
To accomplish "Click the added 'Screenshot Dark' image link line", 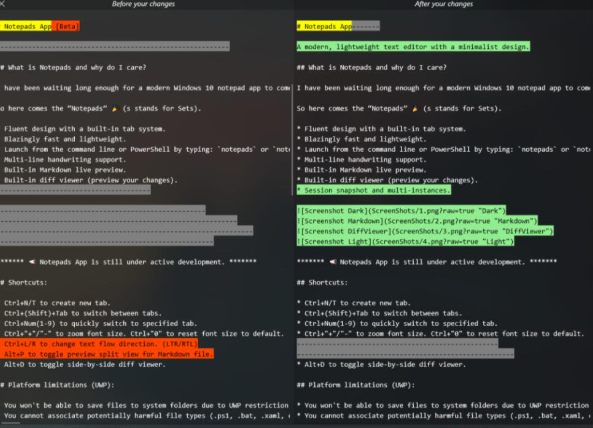I will tap(401, 211).
